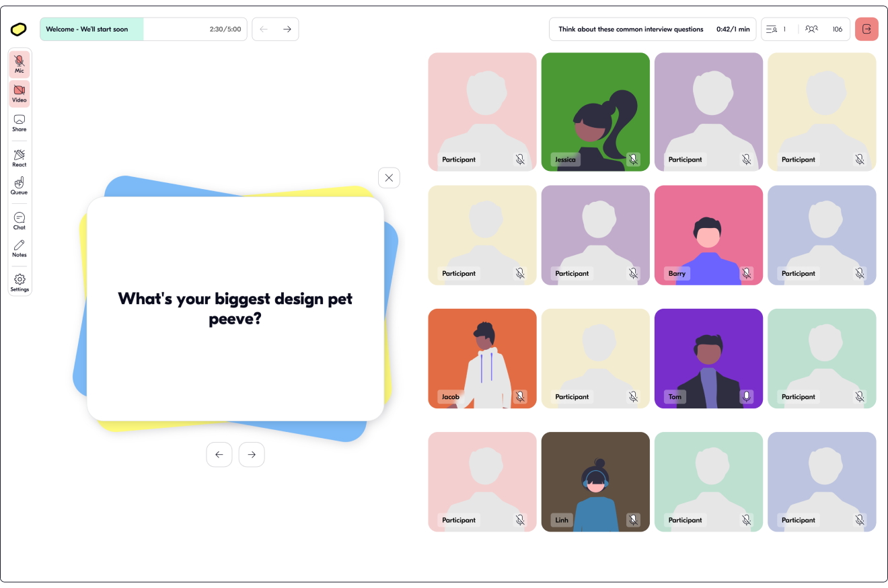The width and height of the screenshot is (888, 588).
Task: Select Barry's video tile
Action: (708, 235)
